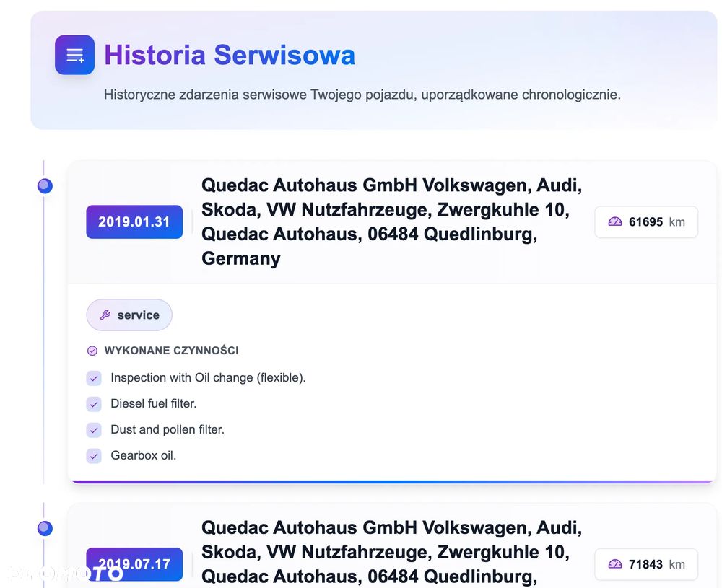Click the text 'Diesel fuel filter.'

pyautogui.click(x=153, y=403)
